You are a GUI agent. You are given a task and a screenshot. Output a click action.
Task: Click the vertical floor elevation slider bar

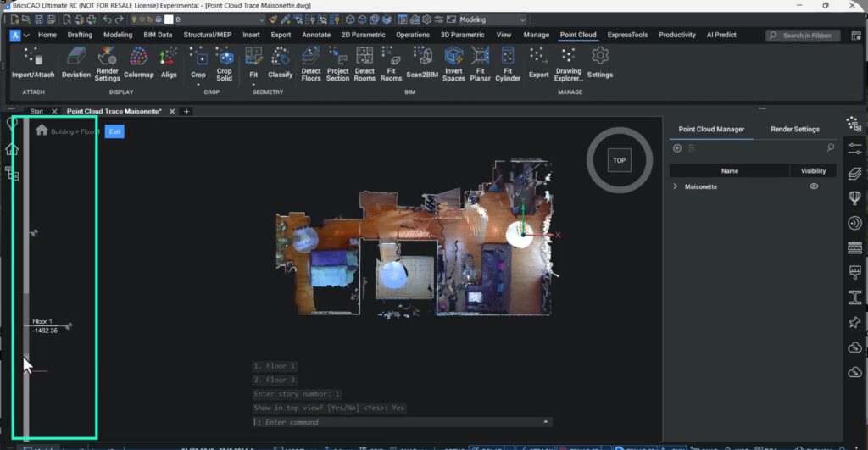[26, 277]
